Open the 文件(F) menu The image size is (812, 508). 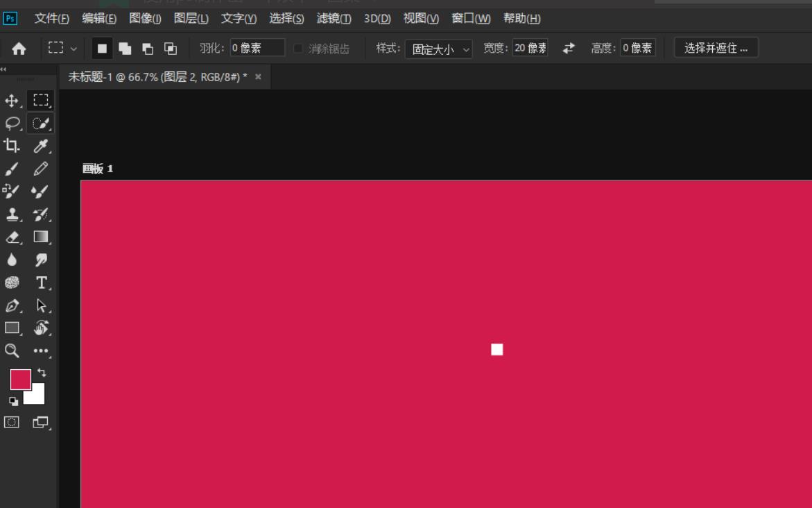click(x=51, y=19)
